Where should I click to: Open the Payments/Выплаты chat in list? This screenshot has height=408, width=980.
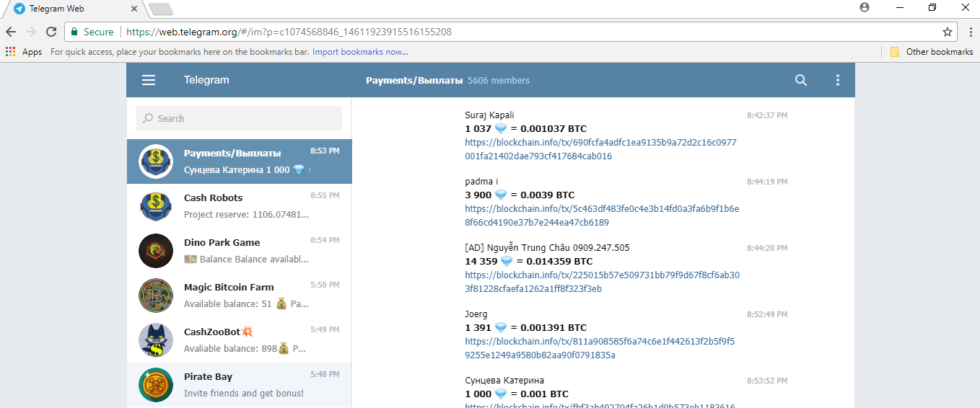pyautogui.click(x=239, y=161)
